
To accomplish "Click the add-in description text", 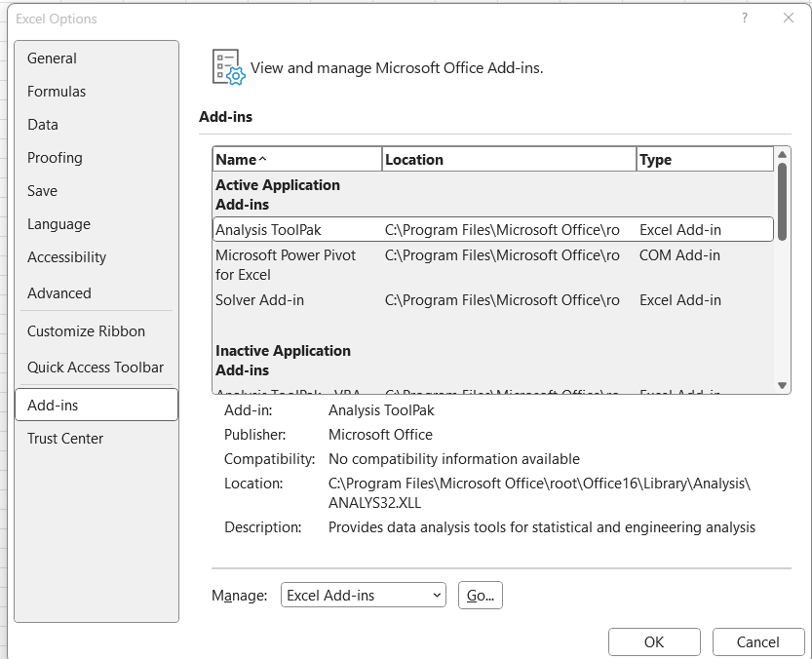I will point(542,527).
